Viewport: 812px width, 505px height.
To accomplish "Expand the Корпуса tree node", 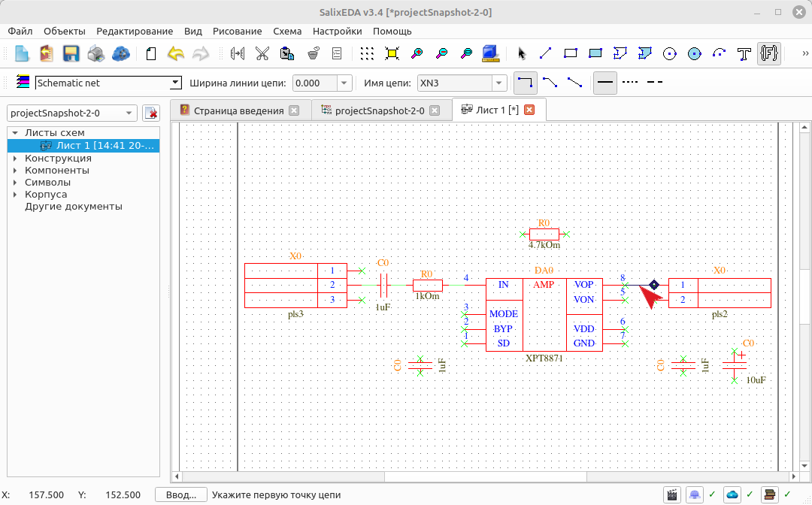I will click(x=15, y=195).
